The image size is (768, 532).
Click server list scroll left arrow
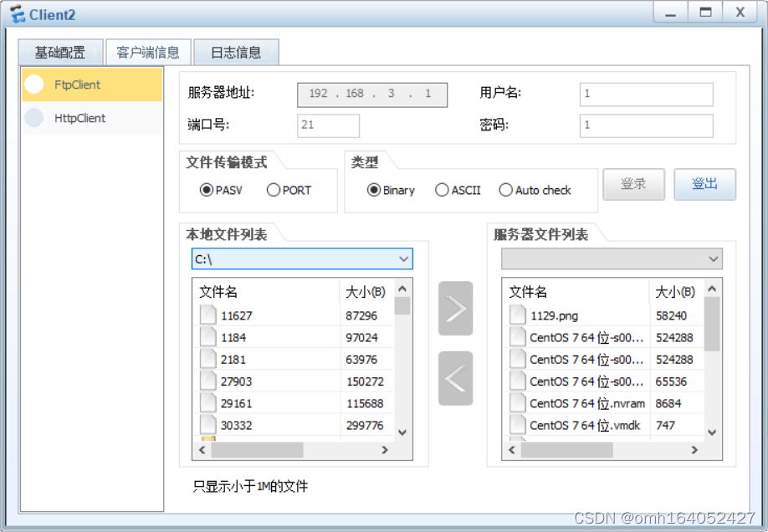tap(512, 450)
